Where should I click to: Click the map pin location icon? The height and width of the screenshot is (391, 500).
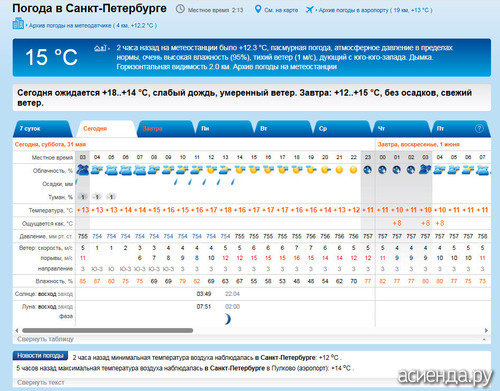point(258,9)
